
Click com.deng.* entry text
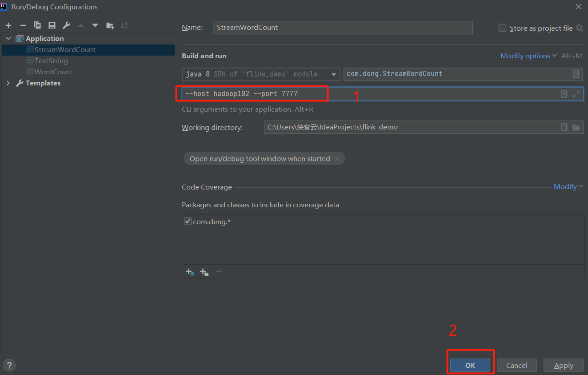[212, 222]
